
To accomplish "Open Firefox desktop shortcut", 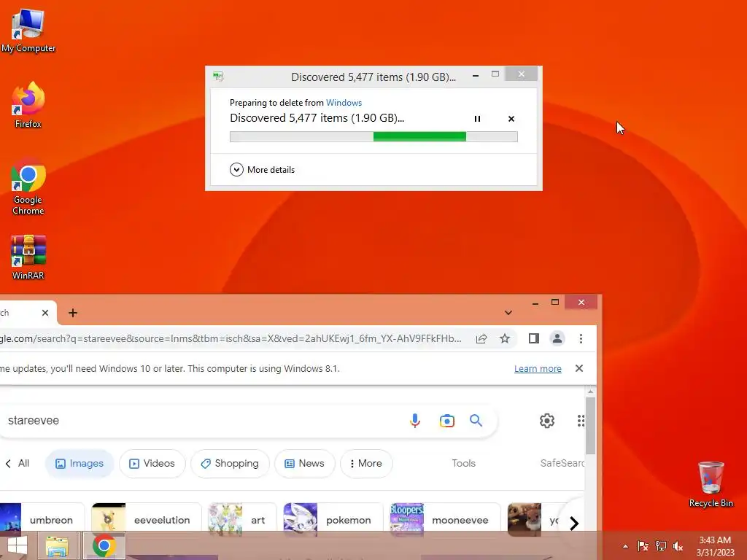I will tap(28, 105).
